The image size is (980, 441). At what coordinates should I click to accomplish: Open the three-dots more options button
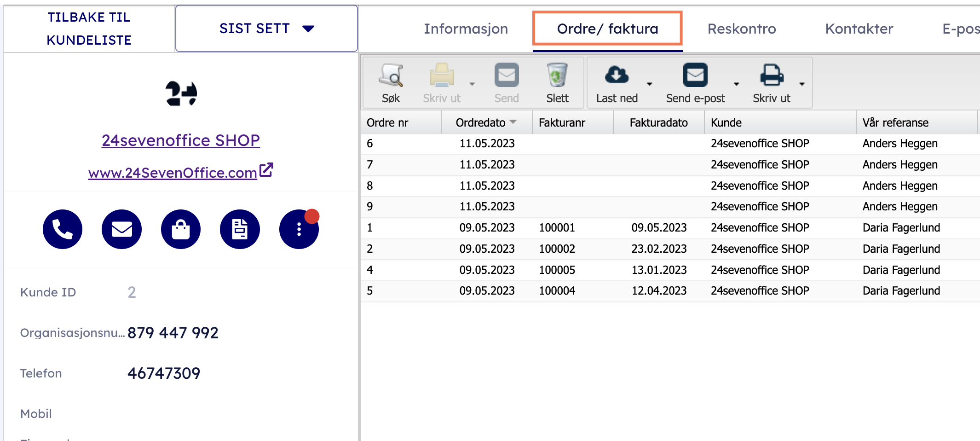click(299, 229)
